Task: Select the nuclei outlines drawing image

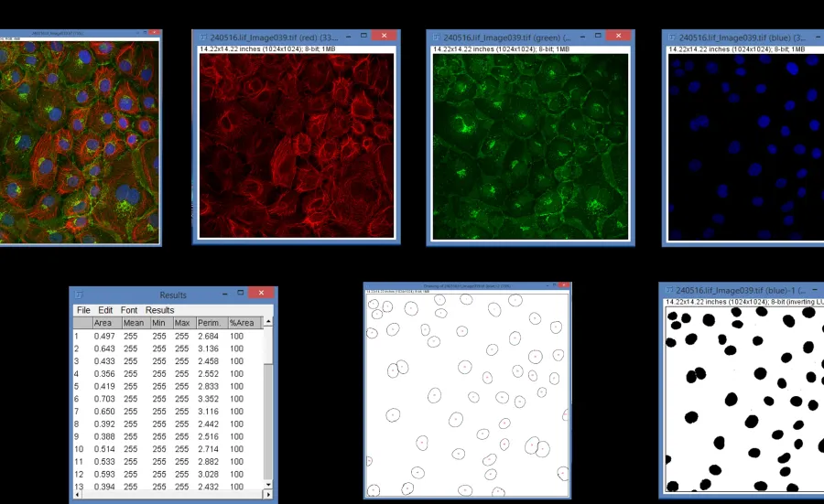Action: coord(466,393)
